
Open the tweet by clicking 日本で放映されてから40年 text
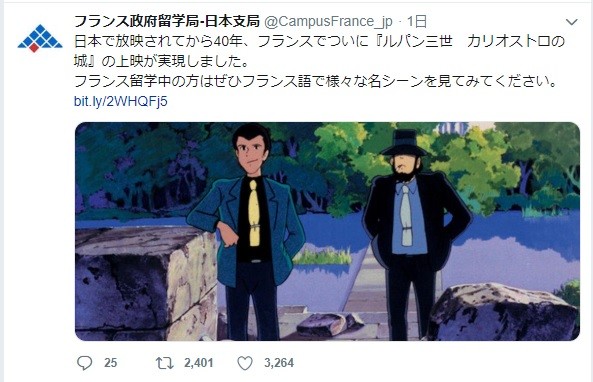tap(158, 41)
